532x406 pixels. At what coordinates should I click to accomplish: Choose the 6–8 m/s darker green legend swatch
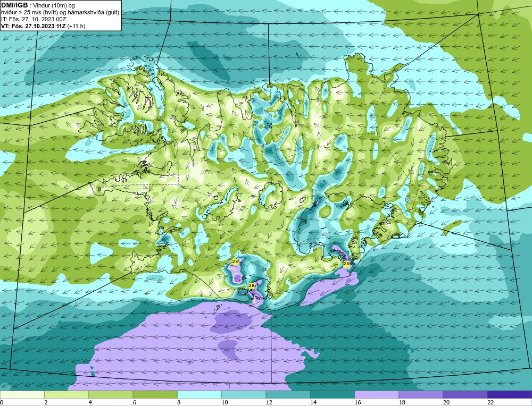[x=155, y=394]
